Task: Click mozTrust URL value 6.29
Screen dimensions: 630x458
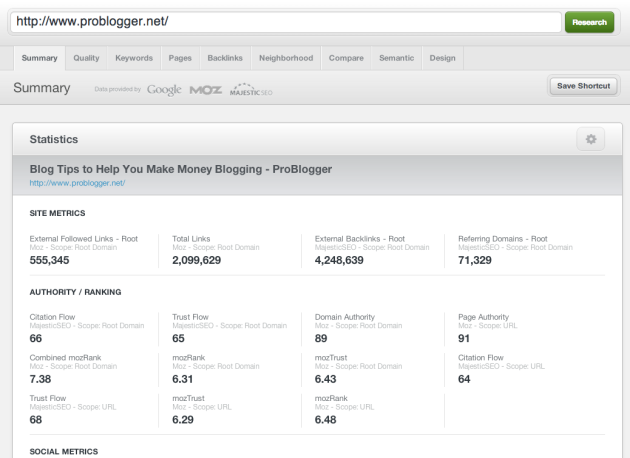Action: coord(183,420)
